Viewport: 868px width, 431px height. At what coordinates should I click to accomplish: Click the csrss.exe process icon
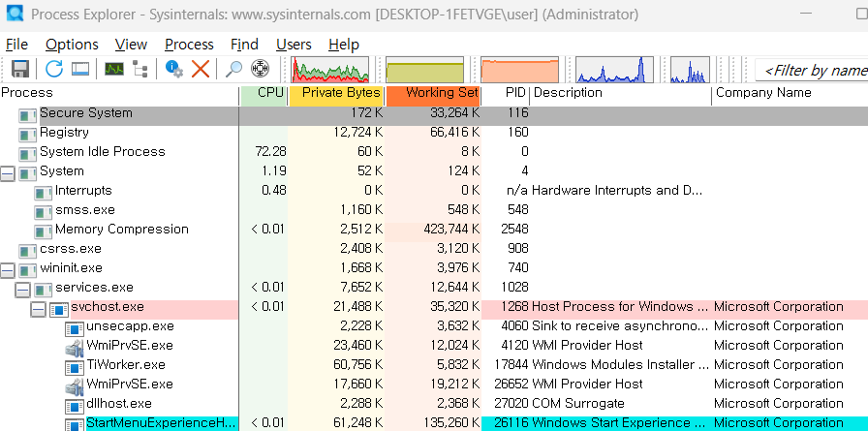coord(28,251)
